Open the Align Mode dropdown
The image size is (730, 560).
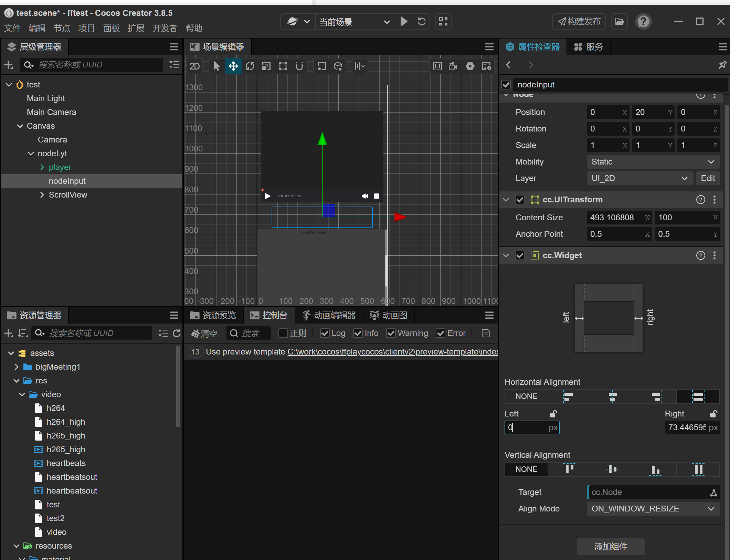(x=652, y=509)
